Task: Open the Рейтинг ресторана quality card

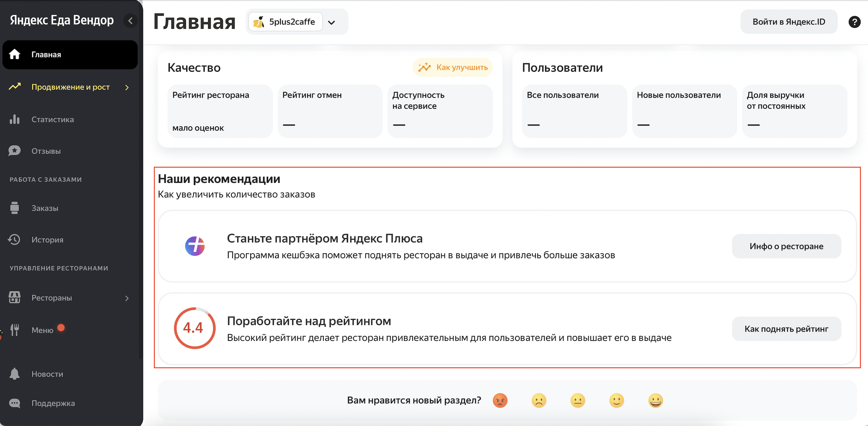Action: coord(220,111)
